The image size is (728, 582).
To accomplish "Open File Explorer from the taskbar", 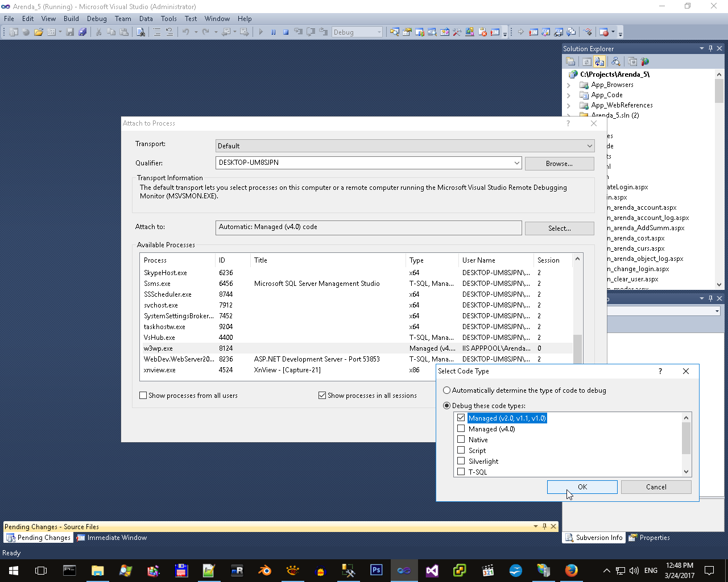I will pyautogui.click(x=97, y=570).
